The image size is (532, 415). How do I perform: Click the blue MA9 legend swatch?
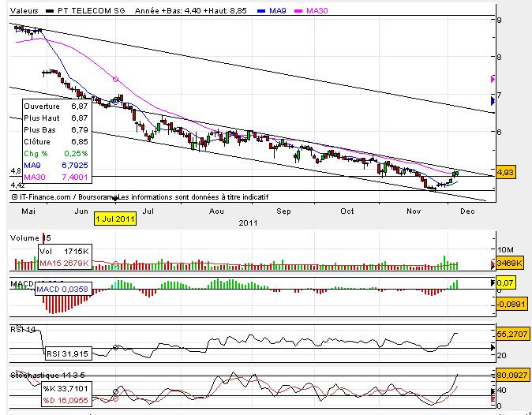(261, 11)
